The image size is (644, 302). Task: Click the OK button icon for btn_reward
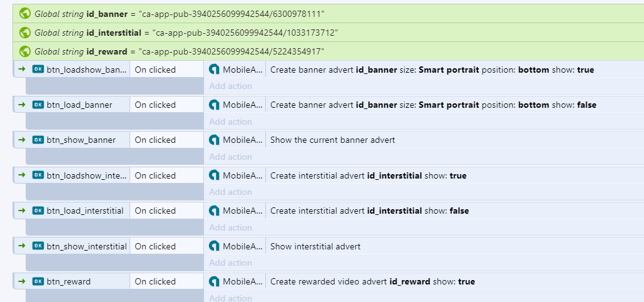point(38,281)
